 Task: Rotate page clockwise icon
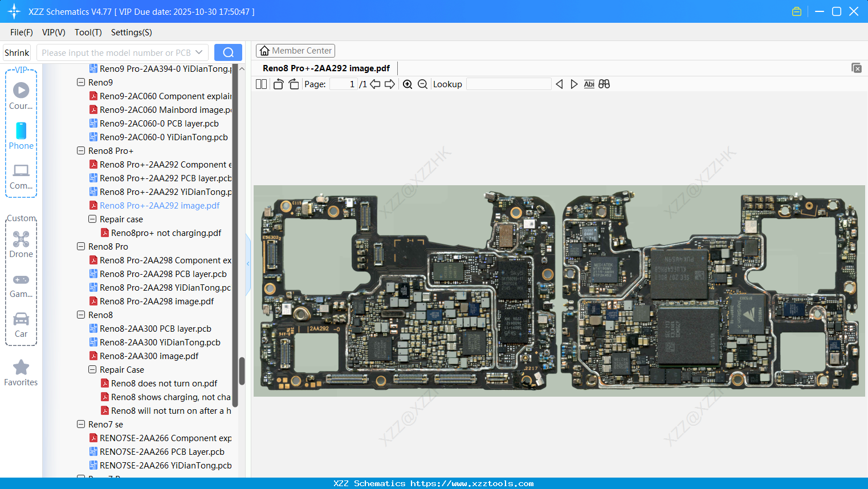(x=294, y=84)
